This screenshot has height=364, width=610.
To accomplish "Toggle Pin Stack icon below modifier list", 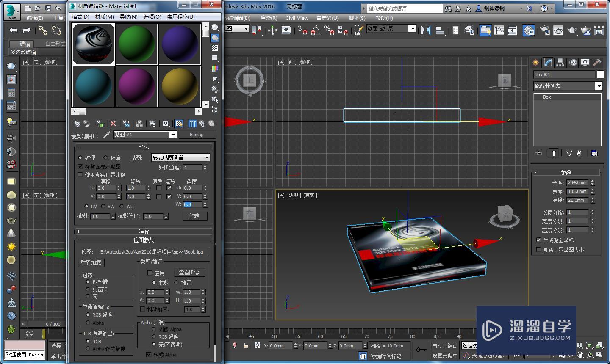I will (x=538, y=153).
